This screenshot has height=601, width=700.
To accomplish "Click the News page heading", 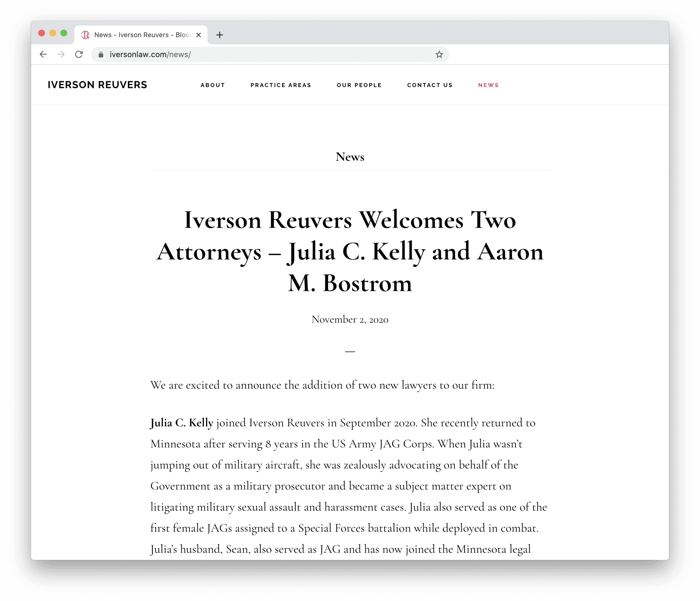I will coord(350,157).
